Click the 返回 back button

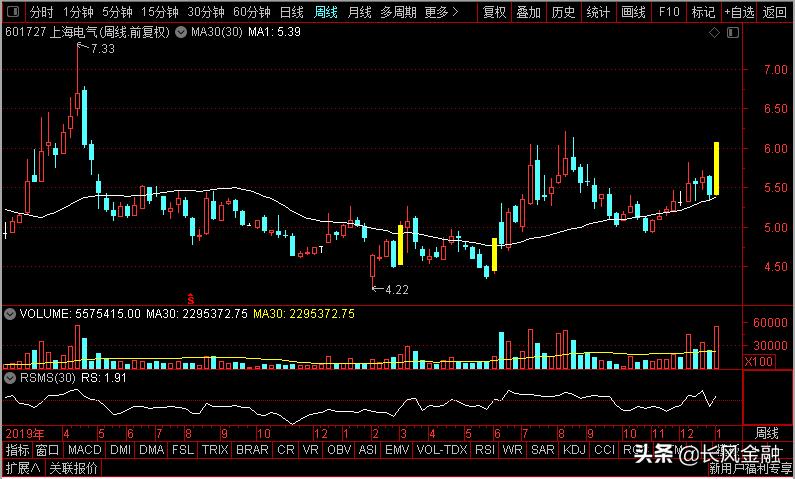pos(775,12)
